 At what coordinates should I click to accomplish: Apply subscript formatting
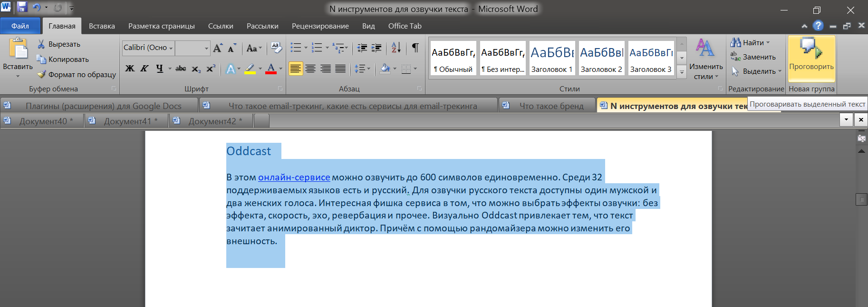tap(196, 69)
